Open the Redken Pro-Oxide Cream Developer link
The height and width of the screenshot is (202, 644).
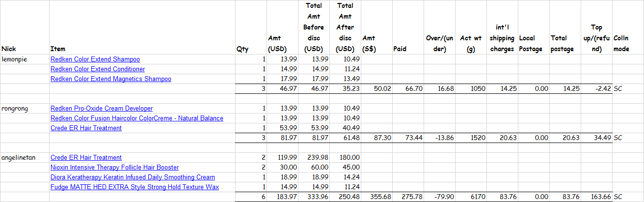(x=102, y=108)
